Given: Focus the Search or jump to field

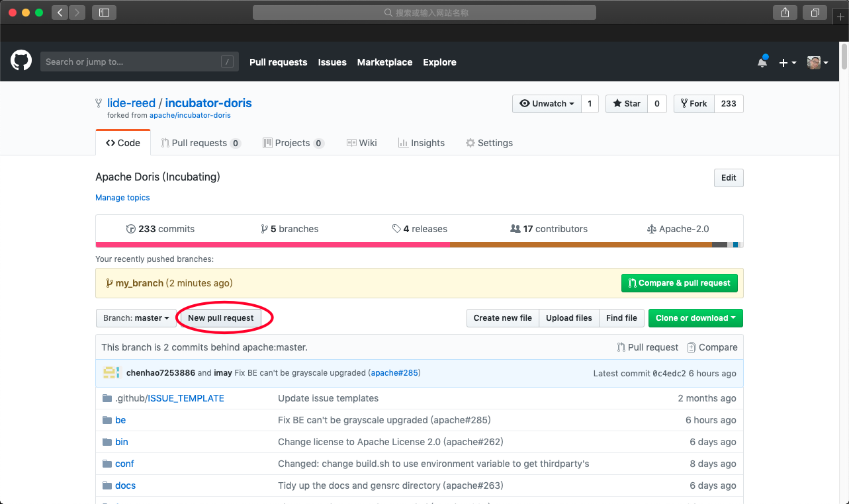Looking at the screenshot, I should [x=138, y=62].
